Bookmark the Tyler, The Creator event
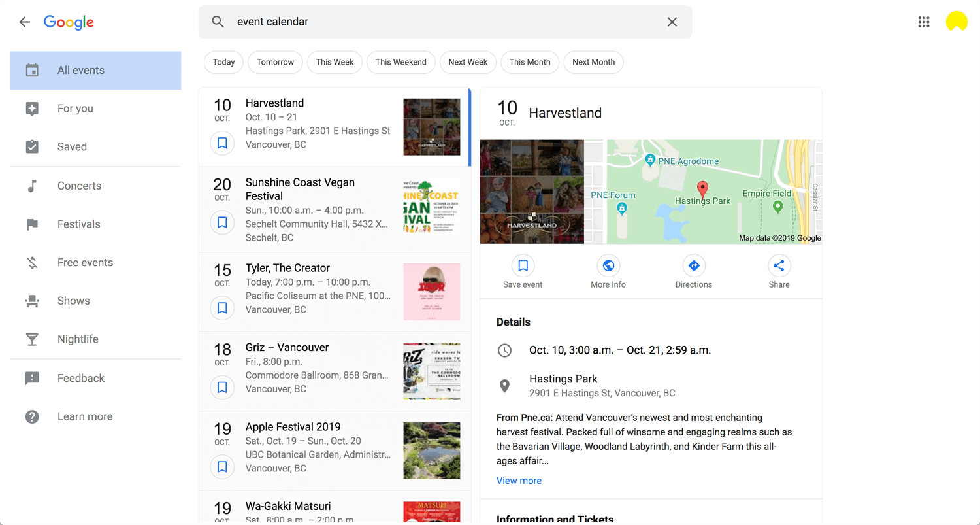Viewport: 980px width, 525px height. (222, 308)
